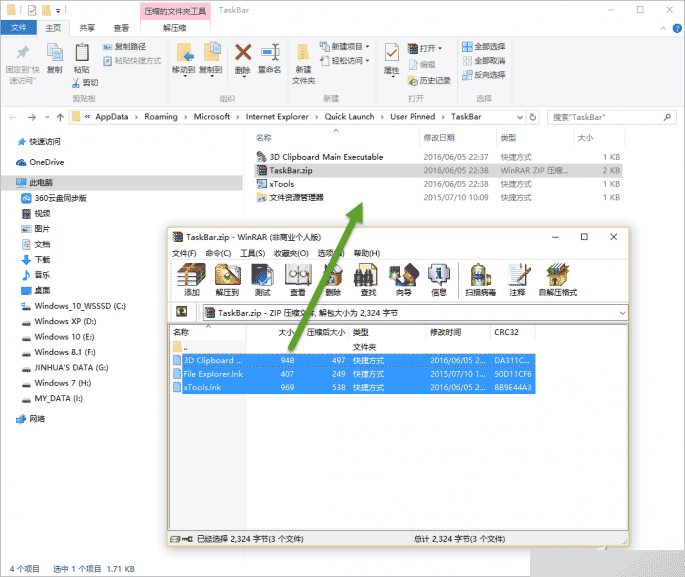This screenshot has height=577, width=685.
Task: Click Explorer Move To (移动到) icon
Action: point(185,52)
